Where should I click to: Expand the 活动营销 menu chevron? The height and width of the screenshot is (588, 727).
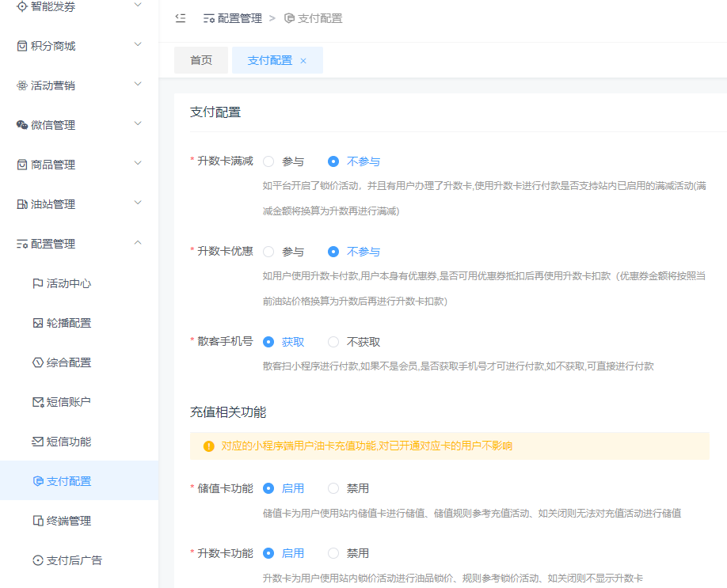click(x=138, y=84)
